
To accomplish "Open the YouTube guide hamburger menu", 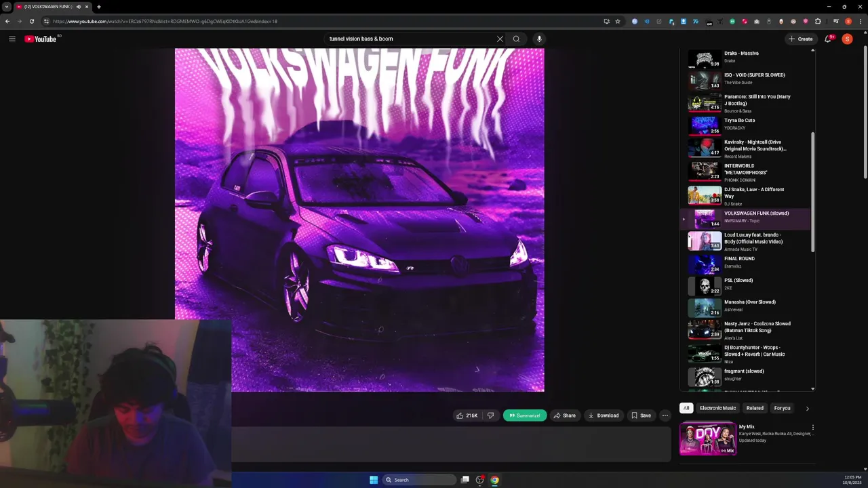I will pos(12,39).
